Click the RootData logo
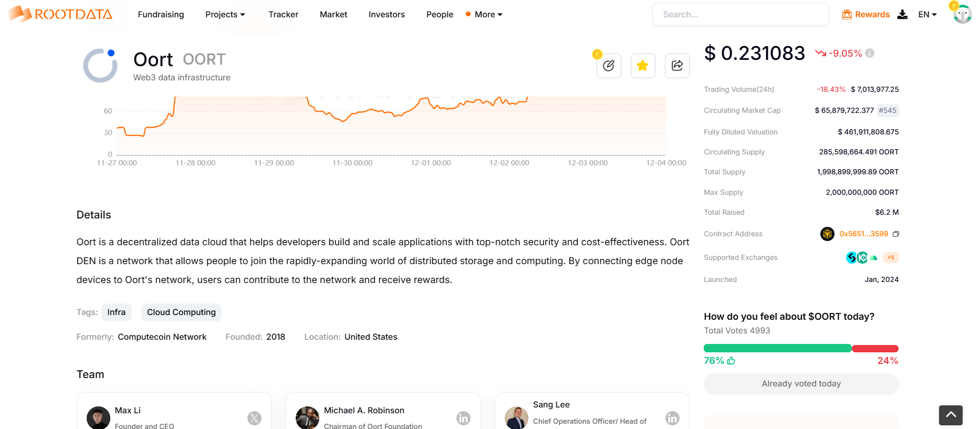The image size is (980, 429). click(60, 14)
